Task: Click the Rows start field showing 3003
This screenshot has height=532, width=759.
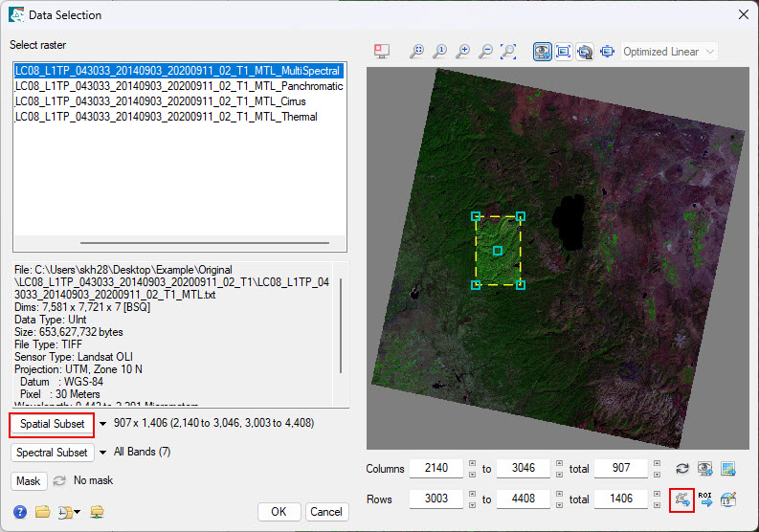Action: coord(436,499)
